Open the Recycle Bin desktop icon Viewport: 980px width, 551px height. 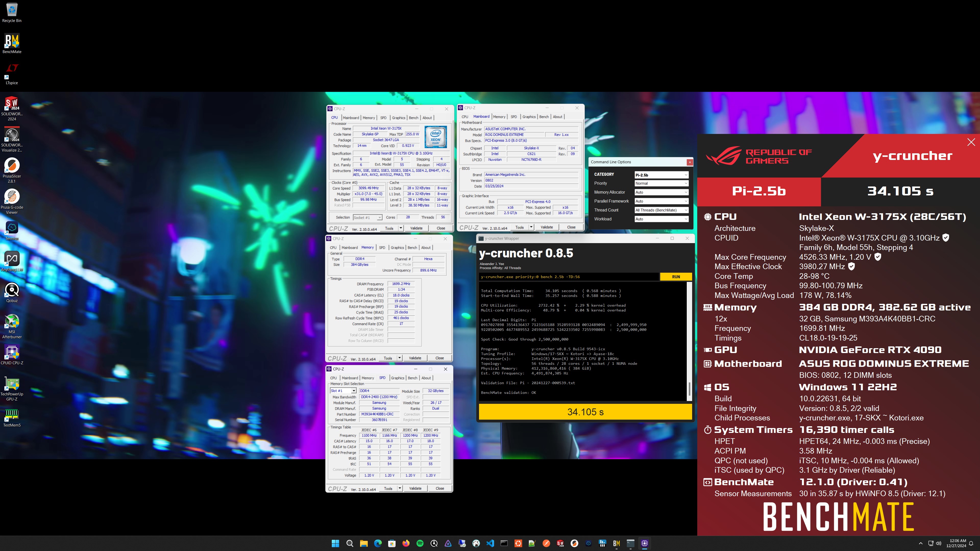click(12, 12)
